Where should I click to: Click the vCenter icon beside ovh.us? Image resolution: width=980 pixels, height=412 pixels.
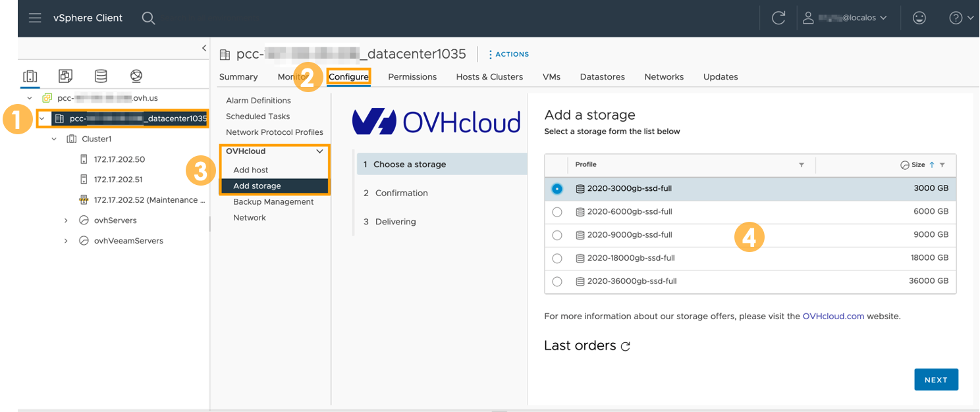[47, 98]
